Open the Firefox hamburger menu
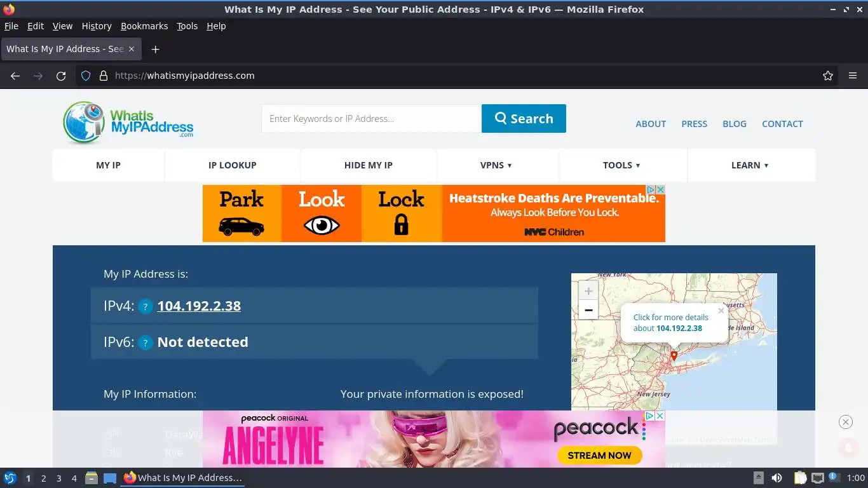Viewport: 868px width, 488px height. tap(853, 76)
